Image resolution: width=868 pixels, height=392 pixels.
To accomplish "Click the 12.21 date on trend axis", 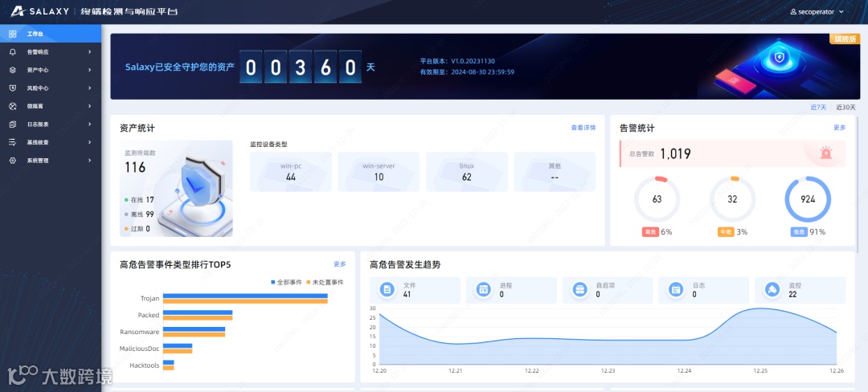I will coord(455,371).
